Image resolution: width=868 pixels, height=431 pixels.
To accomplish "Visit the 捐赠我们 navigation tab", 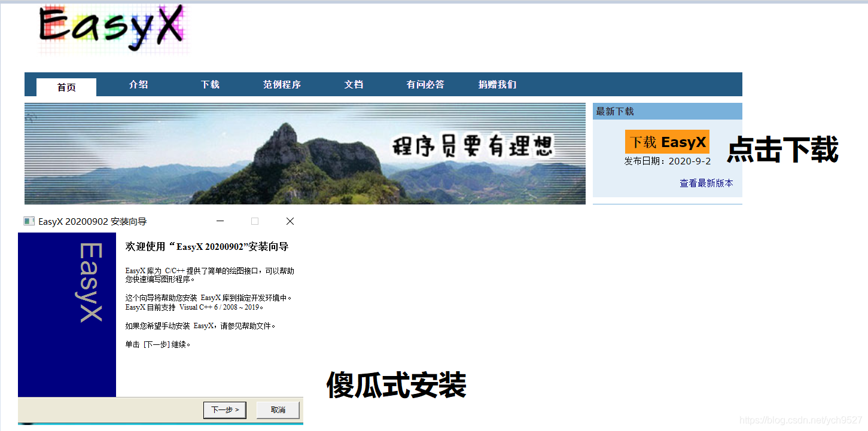I will click(497, 84).
